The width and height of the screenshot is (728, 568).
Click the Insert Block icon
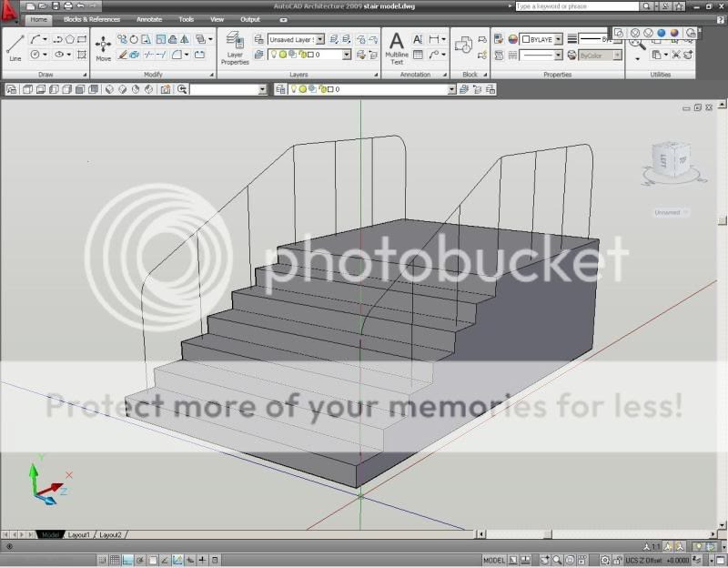tap(463, 46)
